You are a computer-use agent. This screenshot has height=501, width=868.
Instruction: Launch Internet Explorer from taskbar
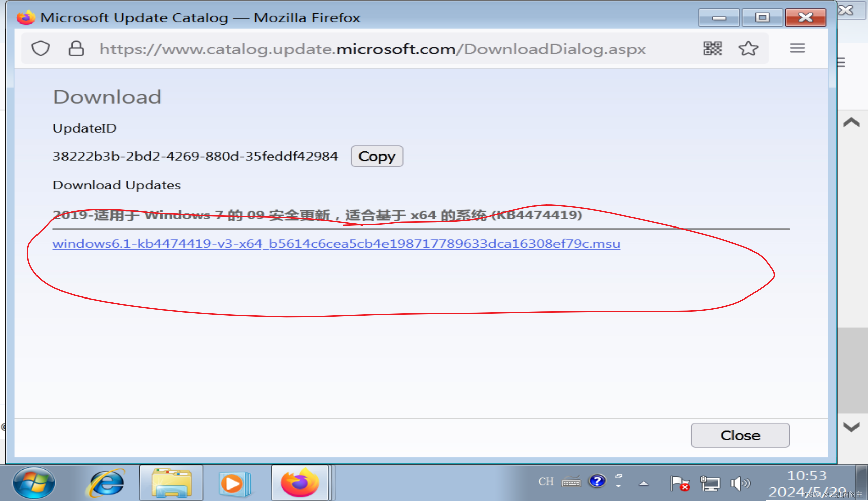106,483
